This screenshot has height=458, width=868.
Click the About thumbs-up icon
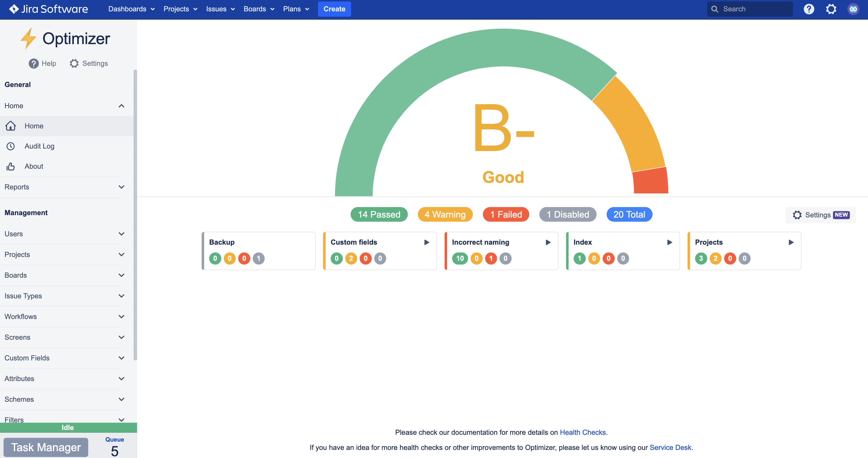coord(11,166)
